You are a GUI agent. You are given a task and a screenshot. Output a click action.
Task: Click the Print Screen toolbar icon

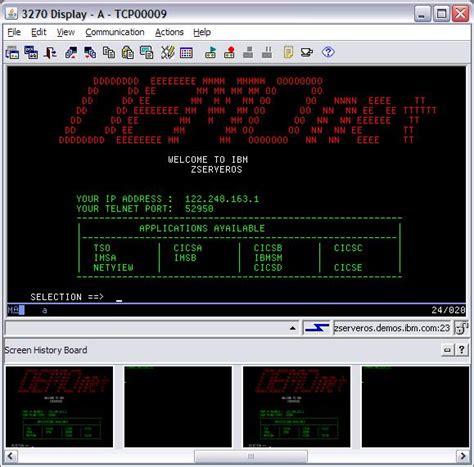[x=12, y=53]
